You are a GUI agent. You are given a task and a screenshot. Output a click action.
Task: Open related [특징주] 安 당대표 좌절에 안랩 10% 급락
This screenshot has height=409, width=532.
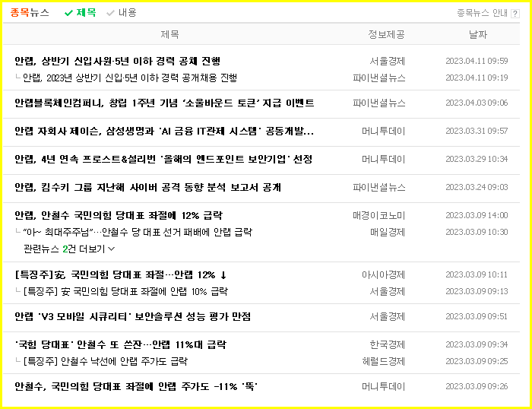coord(125,292)
